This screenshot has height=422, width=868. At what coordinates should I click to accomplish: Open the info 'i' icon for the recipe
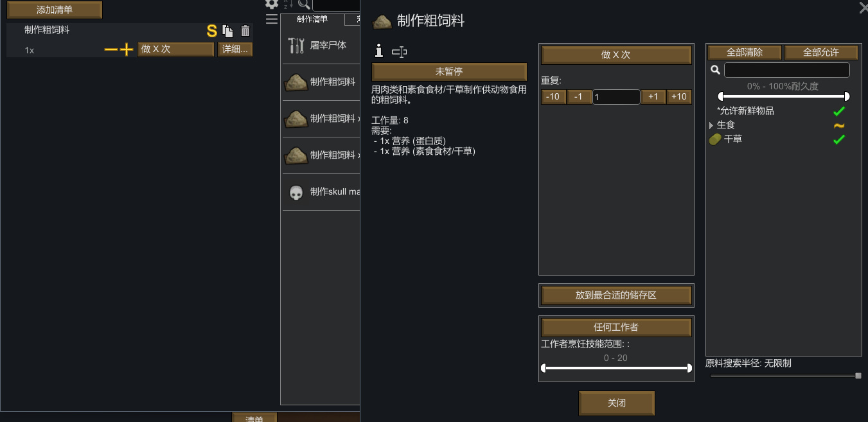(x=379, y=51)
